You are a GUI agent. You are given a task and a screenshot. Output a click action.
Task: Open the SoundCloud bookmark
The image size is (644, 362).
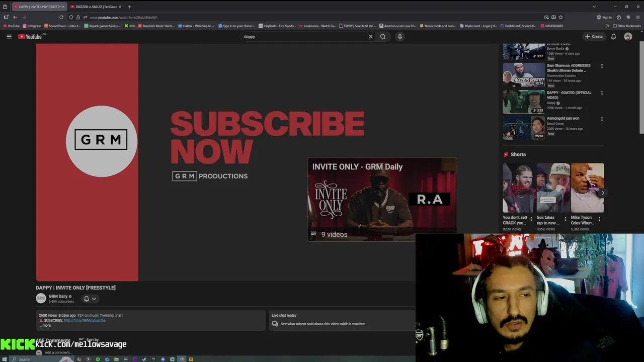pyautogui.click(x=62, y=26)
